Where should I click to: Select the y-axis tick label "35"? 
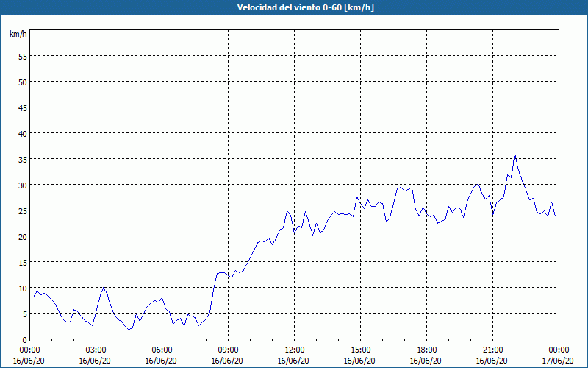tap(23, 159)
